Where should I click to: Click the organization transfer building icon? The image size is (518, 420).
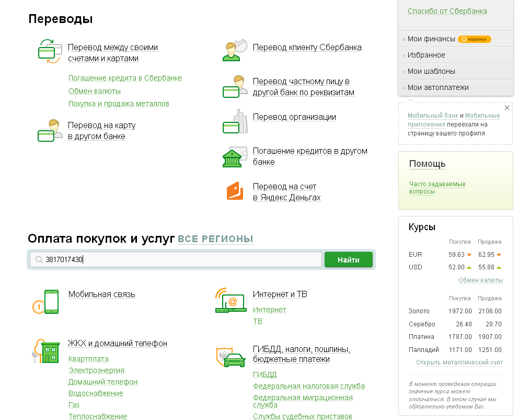click(x=235, y=121)
